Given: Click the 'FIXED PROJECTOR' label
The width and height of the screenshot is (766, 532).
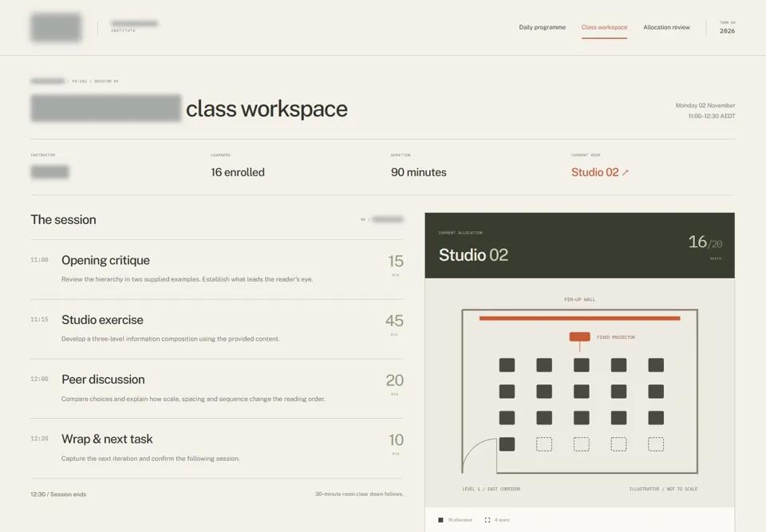Looking at the screenshot, I should (615, 337).
